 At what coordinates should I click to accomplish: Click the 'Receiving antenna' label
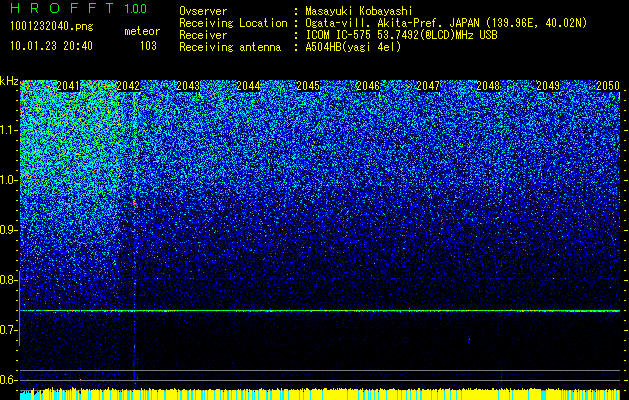click(x=230, y=47)
